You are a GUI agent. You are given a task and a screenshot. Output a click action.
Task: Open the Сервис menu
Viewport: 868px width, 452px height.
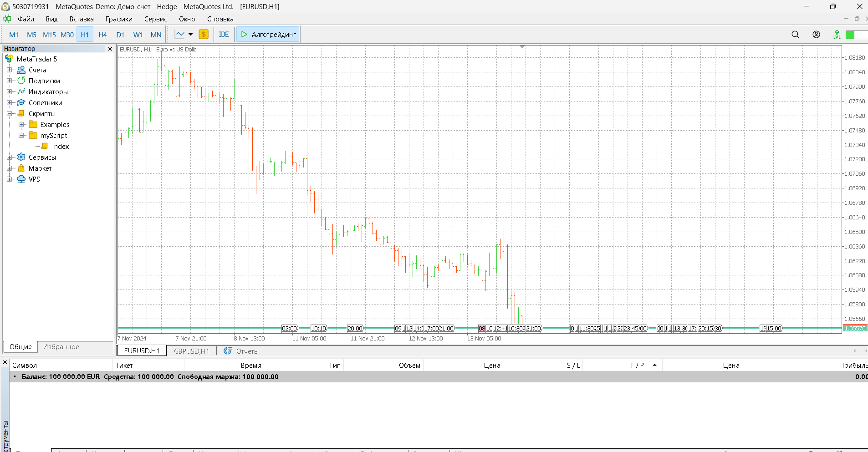point(156,19)
